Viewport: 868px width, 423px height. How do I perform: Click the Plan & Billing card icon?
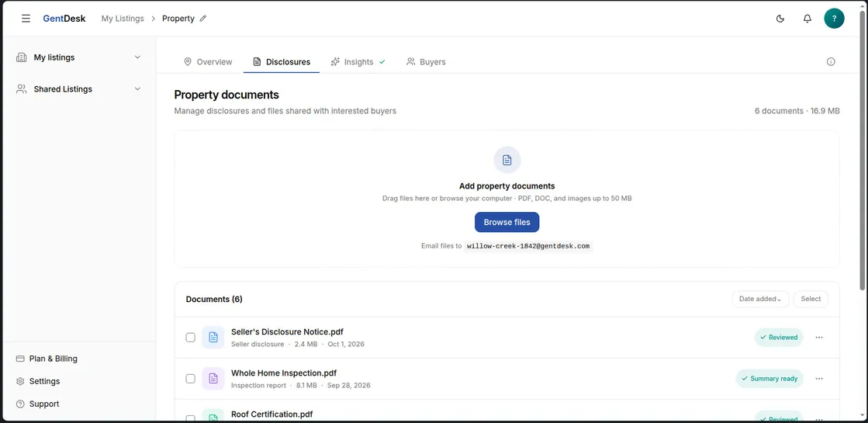[x=20, y=359]
